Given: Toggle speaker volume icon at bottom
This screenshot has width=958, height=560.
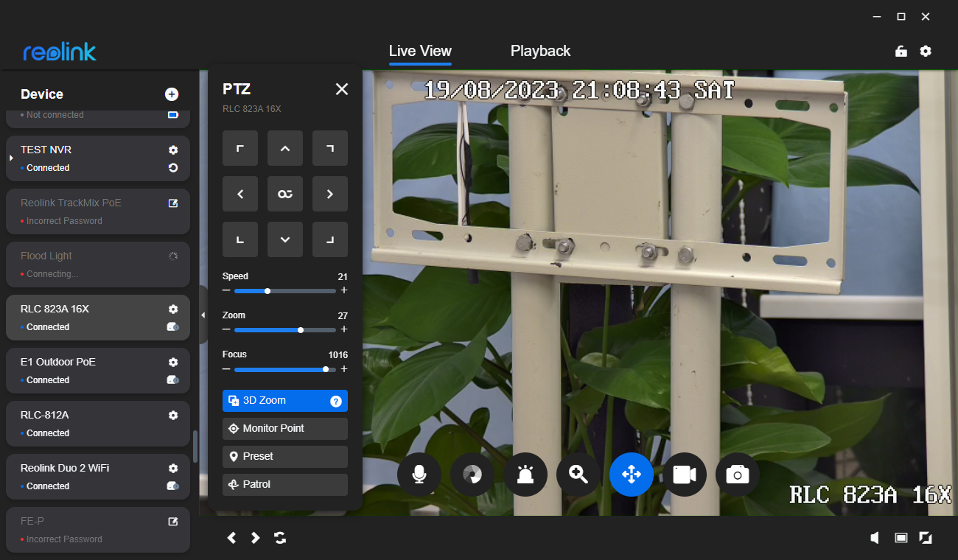Looking at the screenshot, I should click(x=875, y=538).
